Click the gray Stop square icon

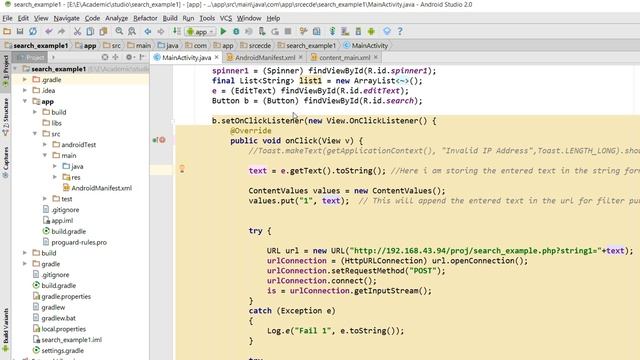(288, 31)
